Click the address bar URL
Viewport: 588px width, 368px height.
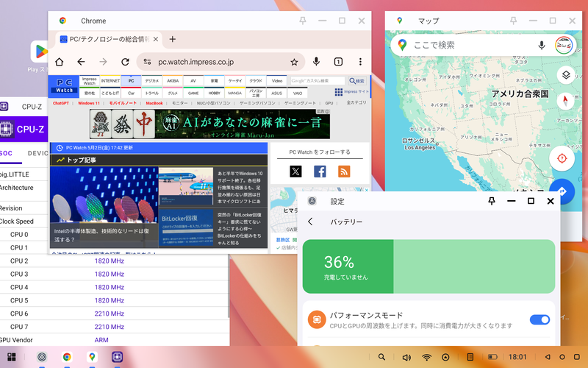pyautogui.click(x=196, y=62)
